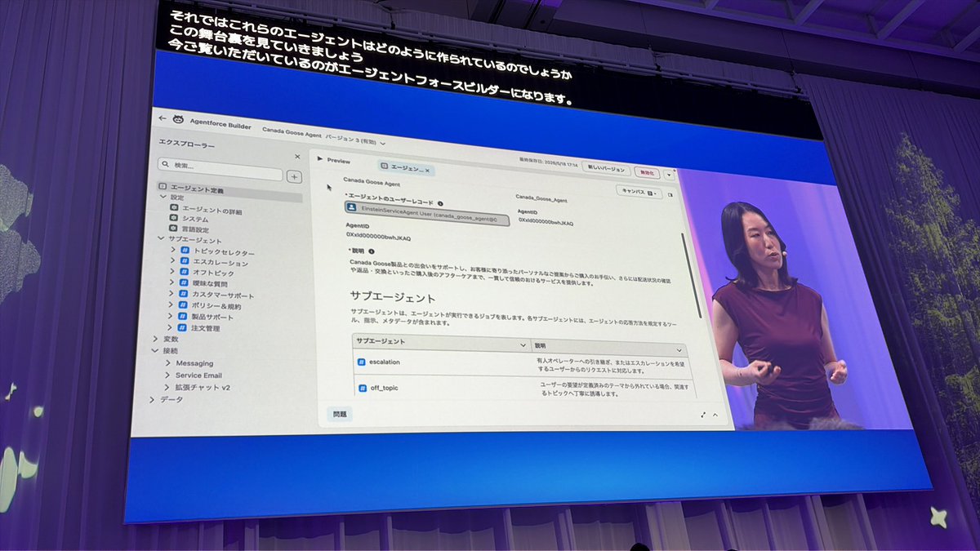Open the サブエージェント column header chevron

(x=523, y=346)
